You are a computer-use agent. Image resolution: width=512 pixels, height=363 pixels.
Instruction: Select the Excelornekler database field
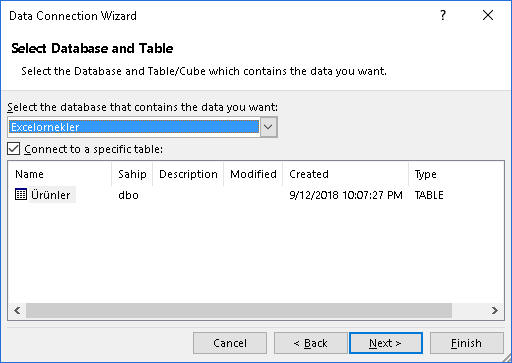pos(134,127)
